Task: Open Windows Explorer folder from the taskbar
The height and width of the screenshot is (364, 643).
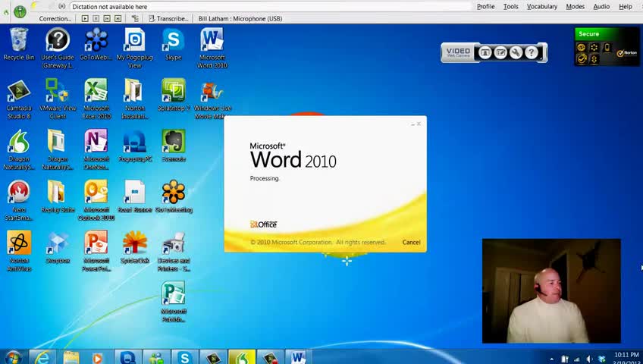Action: coord(71,357)
